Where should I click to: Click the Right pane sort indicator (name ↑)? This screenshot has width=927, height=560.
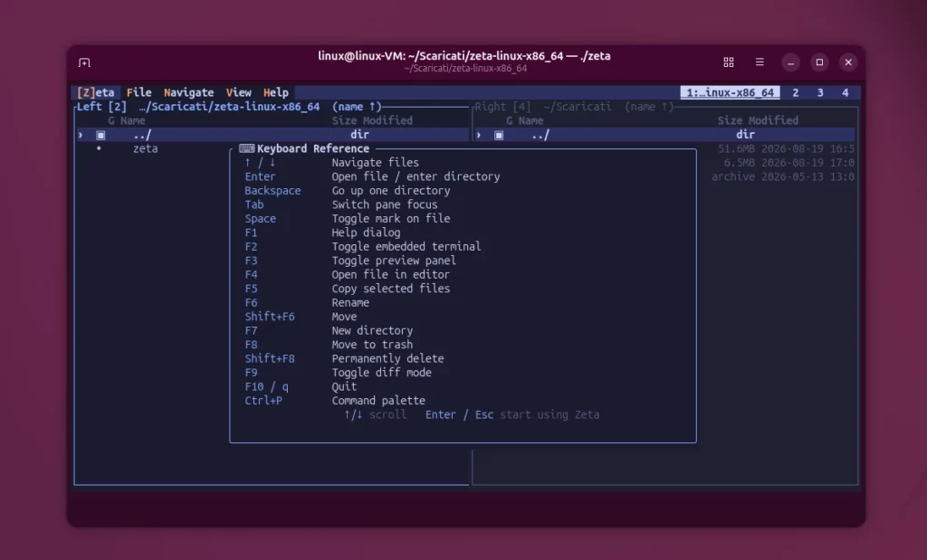point(649,107)
